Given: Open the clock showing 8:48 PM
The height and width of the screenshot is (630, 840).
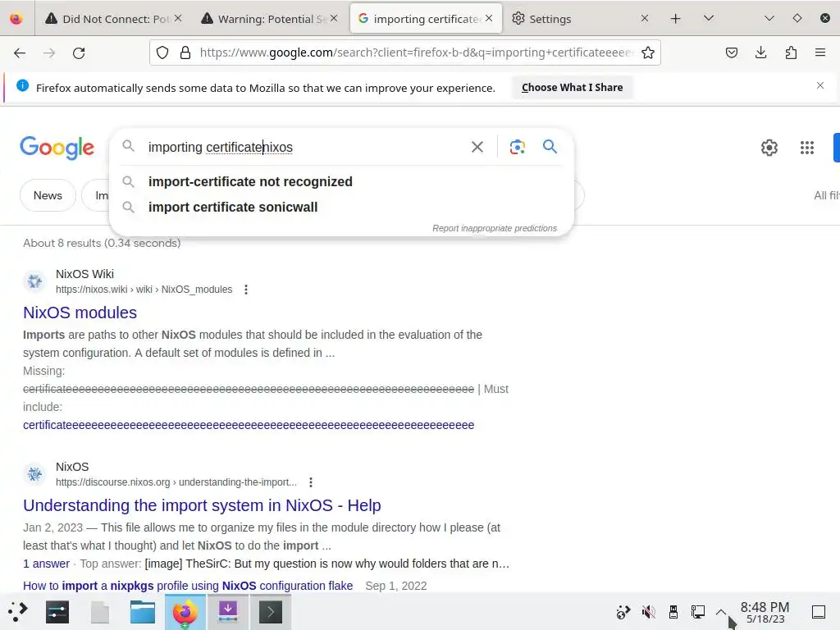Looking at the screenshot, I should pyautogui.click(x=765, y=612).
